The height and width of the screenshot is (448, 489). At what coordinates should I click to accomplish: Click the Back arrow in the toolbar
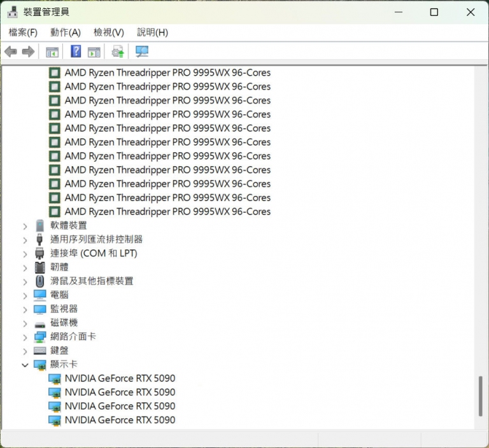(11, 52)
